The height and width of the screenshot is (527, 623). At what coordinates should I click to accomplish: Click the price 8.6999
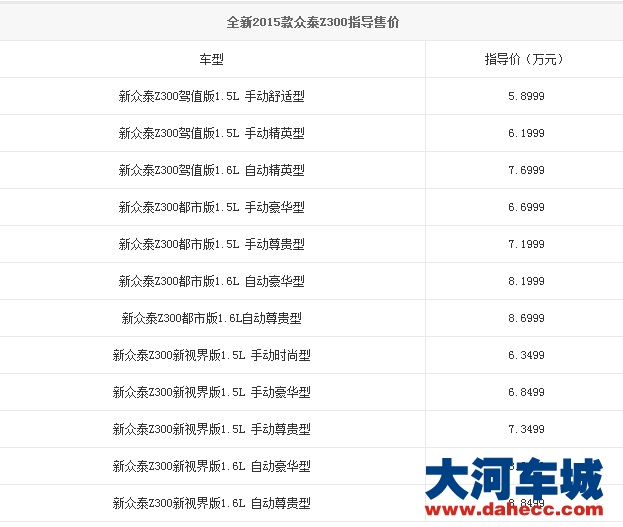coord(526,318)
